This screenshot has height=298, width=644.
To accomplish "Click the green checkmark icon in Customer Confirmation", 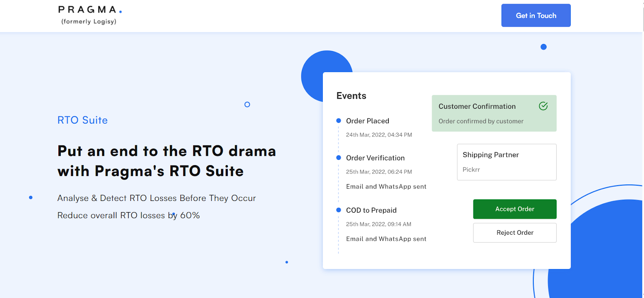I will pyautogui.click(x=543, y=106).
